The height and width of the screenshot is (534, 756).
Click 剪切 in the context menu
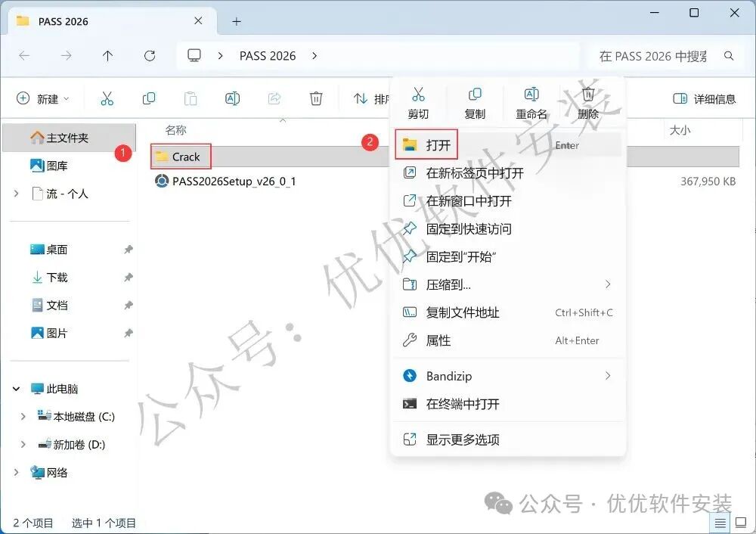(x=418, y=103)
